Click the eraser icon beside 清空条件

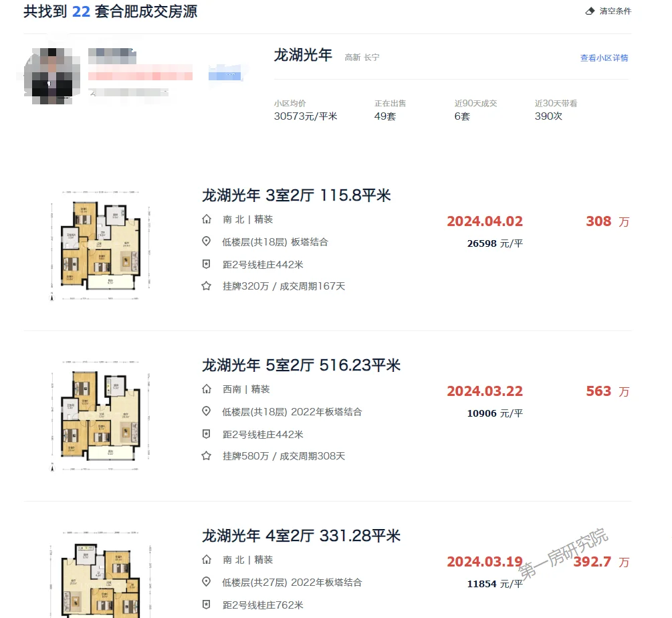[x=590, y=11]
